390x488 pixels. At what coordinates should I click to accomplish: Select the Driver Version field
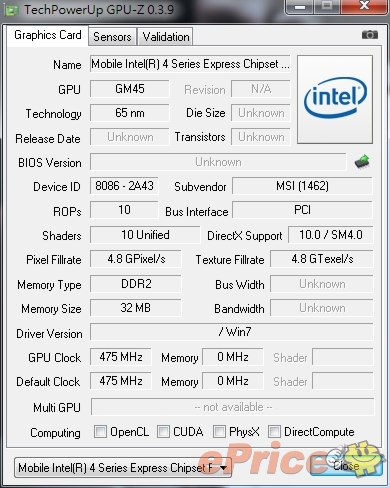[232, 332]
